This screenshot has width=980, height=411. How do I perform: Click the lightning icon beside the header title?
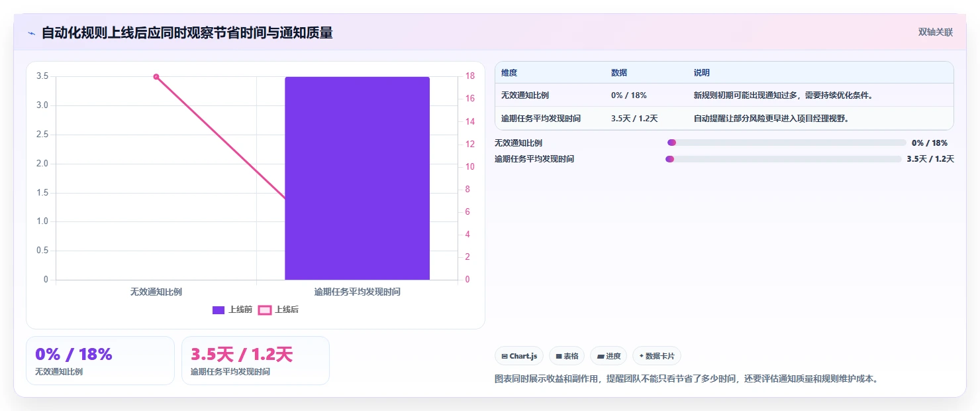pos(32,33)
